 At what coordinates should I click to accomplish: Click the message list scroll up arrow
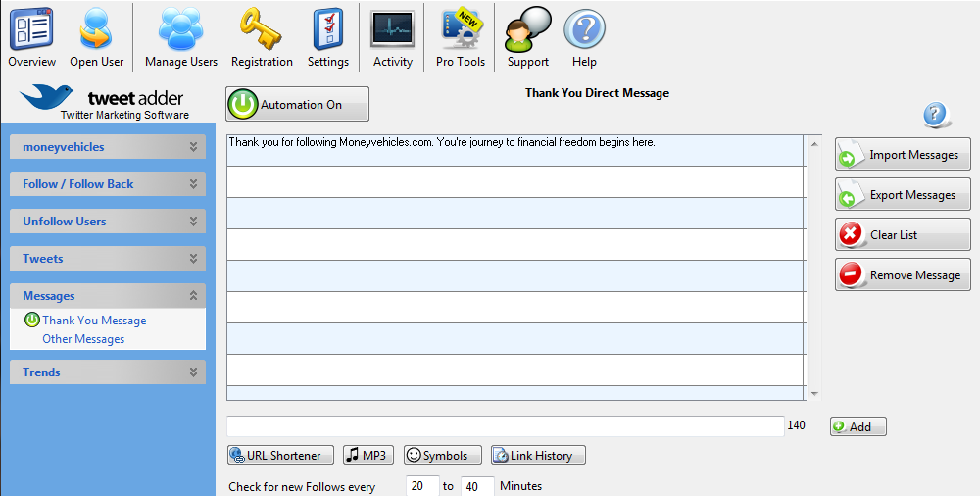pyautogui.click(x=814, y=144)
